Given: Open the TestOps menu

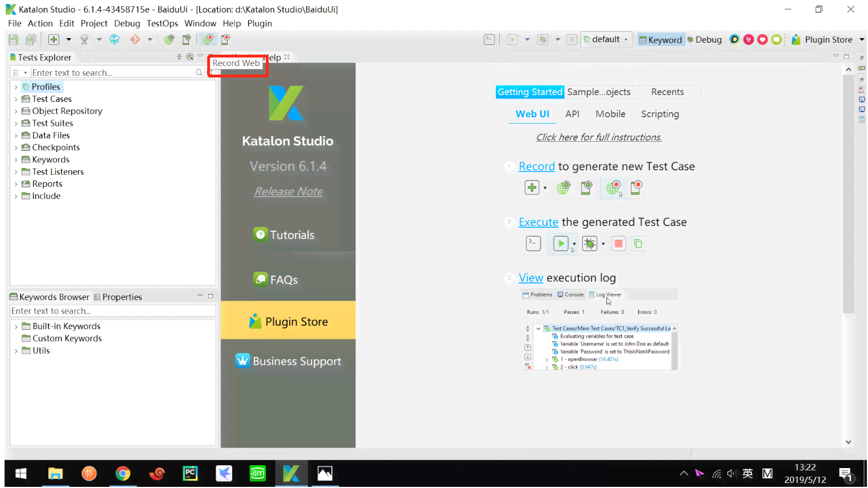Looking at the screenshot, I should [x=162, y=23].
